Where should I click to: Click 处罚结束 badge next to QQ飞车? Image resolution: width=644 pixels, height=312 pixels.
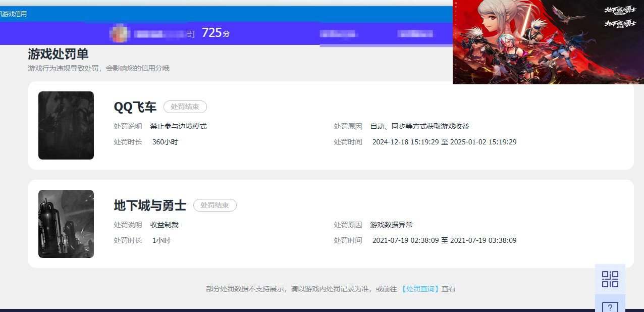[185, 107]
